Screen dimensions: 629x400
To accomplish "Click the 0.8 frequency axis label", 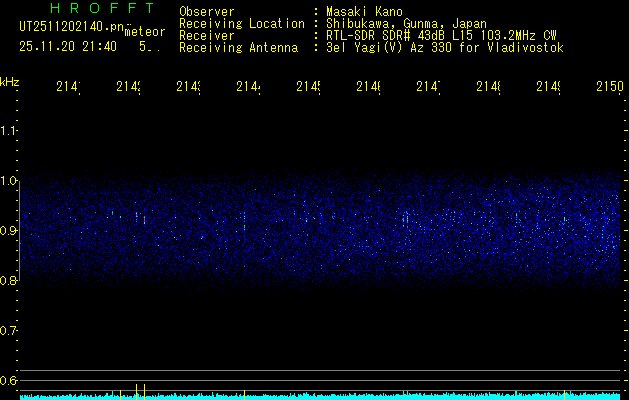I will [x=9, y=281].
